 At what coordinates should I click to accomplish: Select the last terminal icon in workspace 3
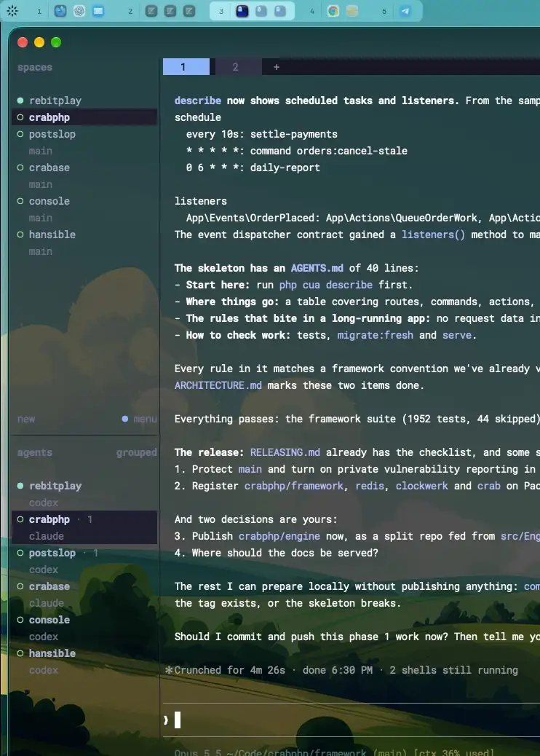[280, 11]
